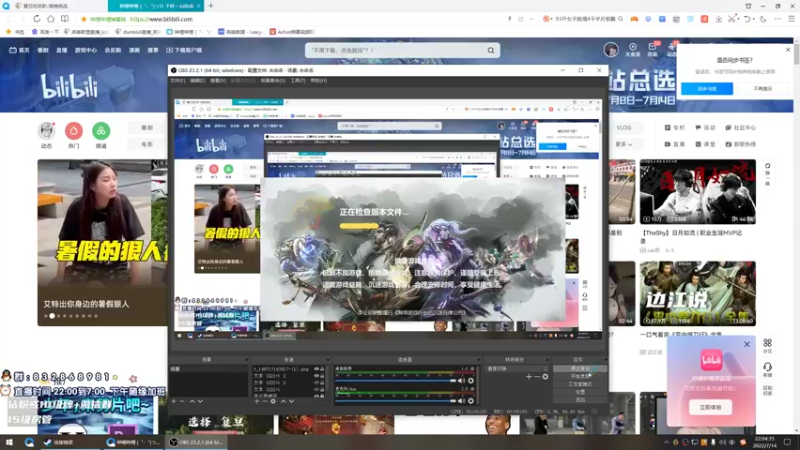This screenshot has height=450, width=800.
Task: Open browser main menu hamburger
Action: pos(791,19)
